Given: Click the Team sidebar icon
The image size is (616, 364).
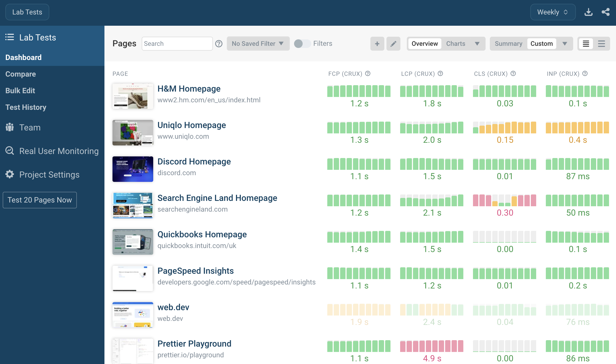Looking at the screenshot, I should [x=10, y=127].
